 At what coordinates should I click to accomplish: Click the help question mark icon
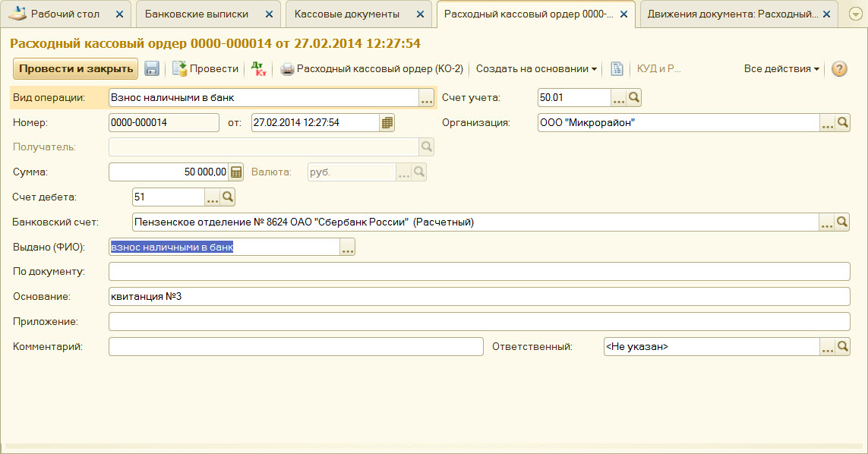click(x=839, y=69)
